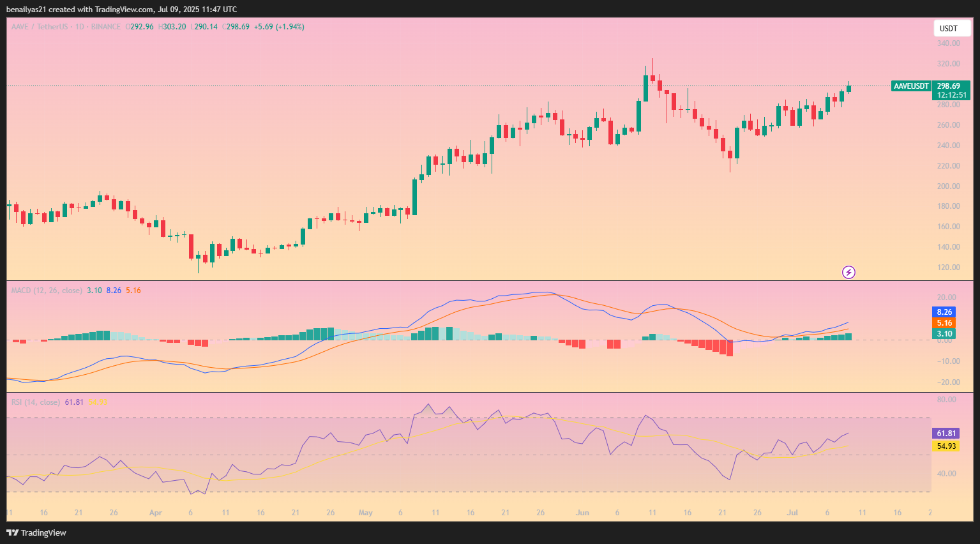Select the RSI (14, close) indicator title
The image size is (980, 544).
pos(36,402)
